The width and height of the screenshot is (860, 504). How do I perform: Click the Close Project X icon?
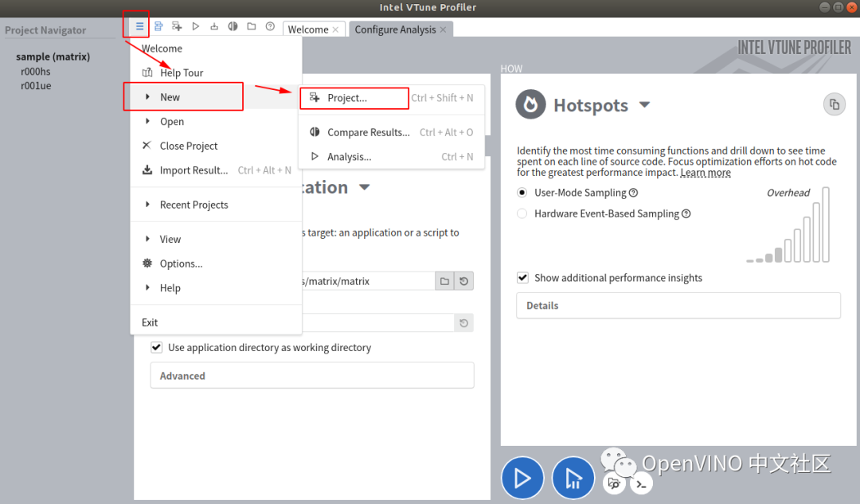(x=147, y=146)
